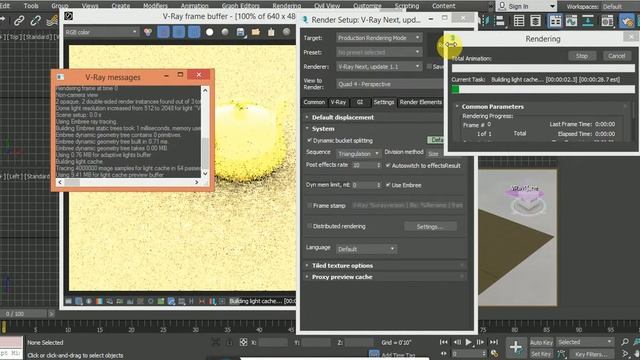Switch to the Settings tab
This screenshot has height=360, width=640.
384,102
